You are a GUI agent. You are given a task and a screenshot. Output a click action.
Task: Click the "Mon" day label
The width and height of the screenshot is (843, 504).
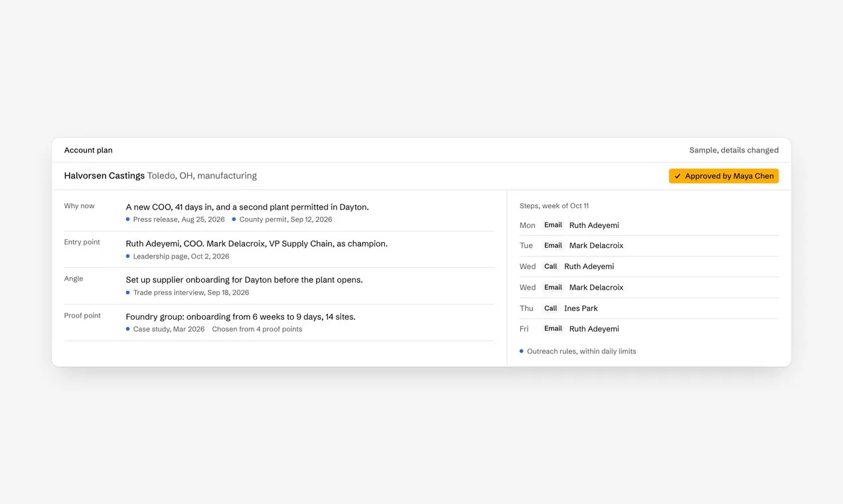pos(528,225)
